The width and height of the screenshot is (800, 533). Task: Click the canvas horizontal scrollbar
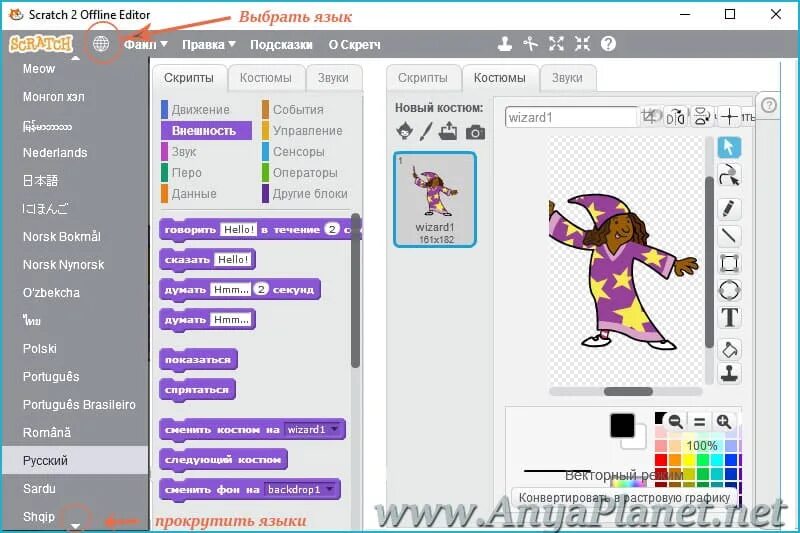tap(626, 391)
